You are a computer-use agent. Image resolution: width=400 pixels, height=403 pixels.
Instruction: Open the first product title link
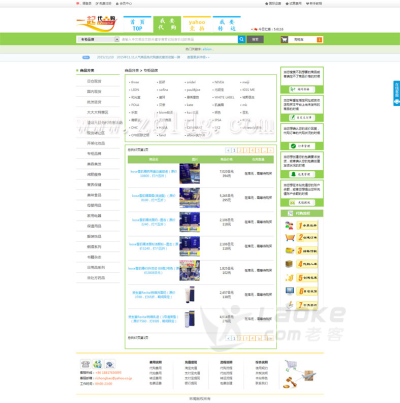point(153,174)
